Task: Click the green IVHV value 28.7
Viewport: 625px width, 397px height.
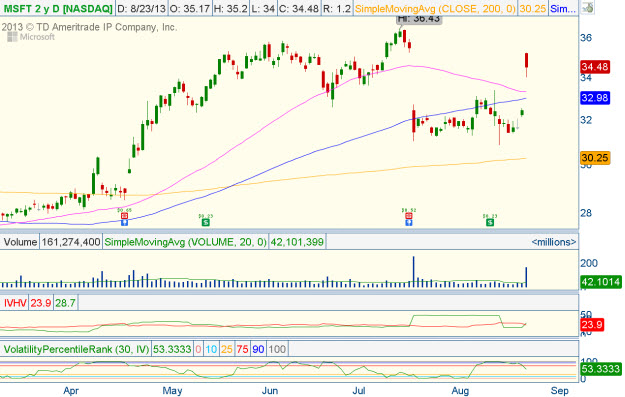Action: 65,303
